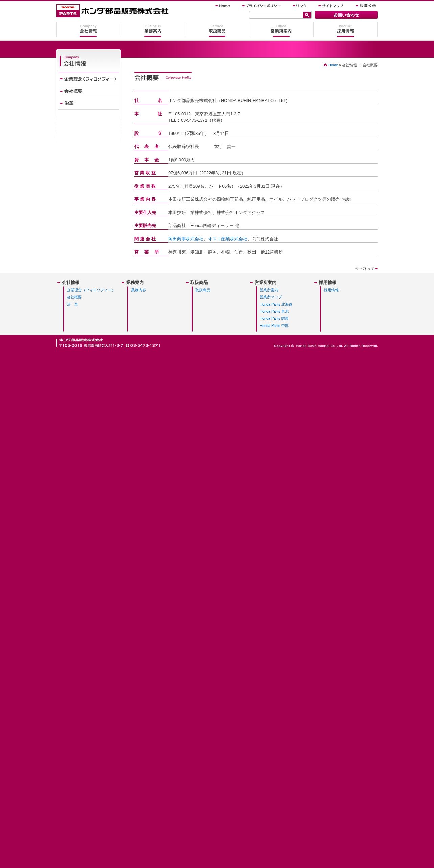Select 会社概要 in the sidebar
The height and width of the screenshot is (868, 434).
[x=89, y=91]
